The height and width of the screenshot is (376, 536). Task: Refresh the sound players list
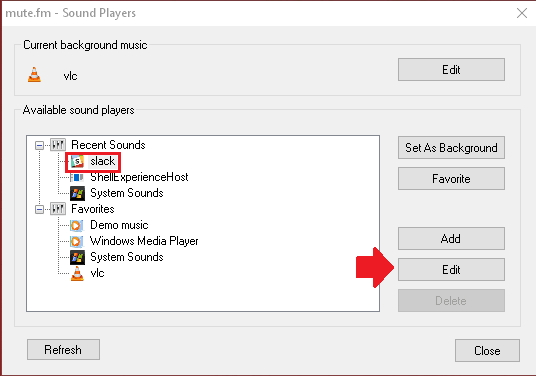click(x=63, y=349)
